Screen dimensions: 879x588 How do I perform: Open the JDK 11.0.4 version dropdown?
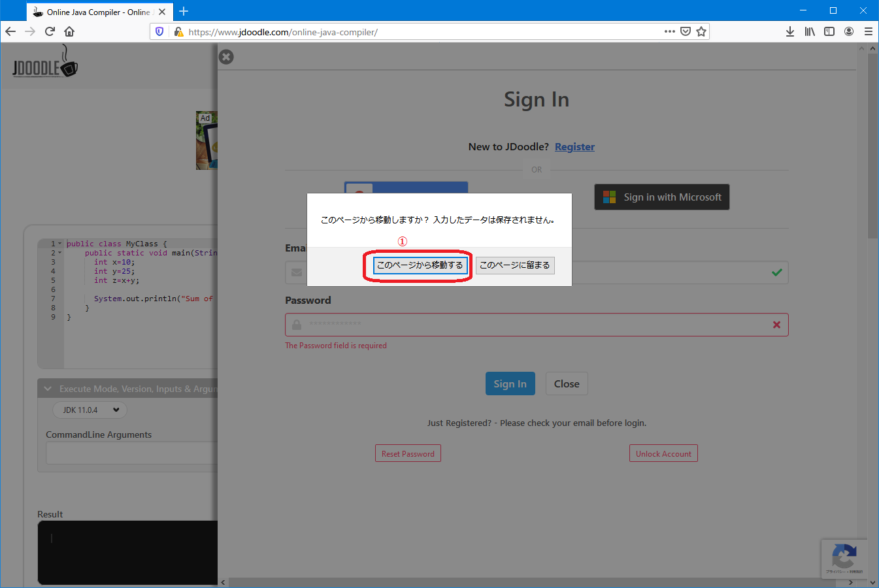[x=90, y=410]
